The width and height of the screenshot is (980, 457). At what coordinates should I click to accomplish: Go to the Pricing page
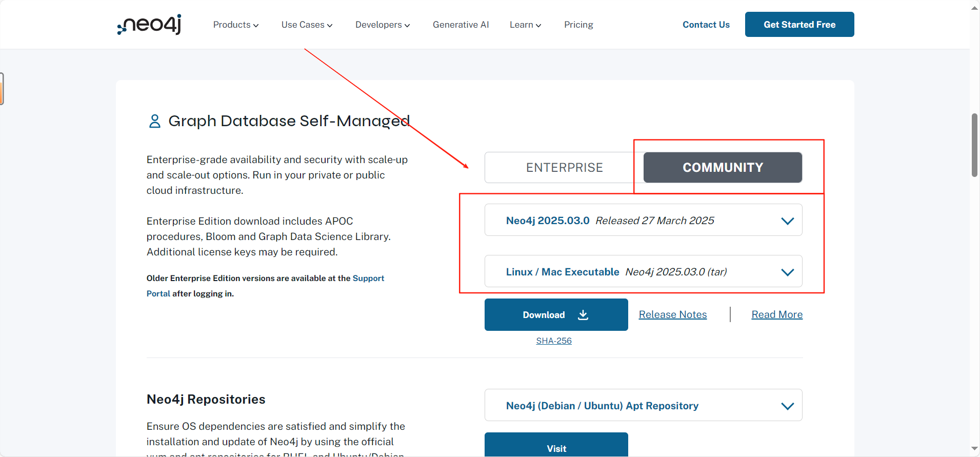click(578, 25)
